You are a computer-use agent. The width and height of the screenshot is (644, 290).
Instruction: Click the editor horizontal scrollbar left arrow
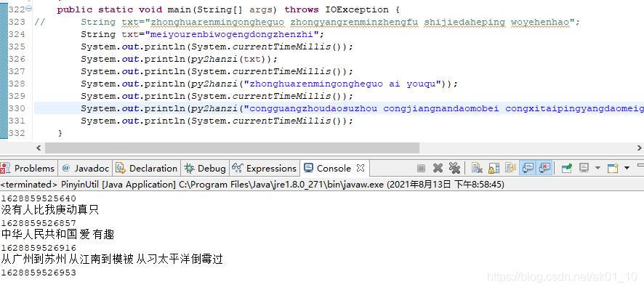(39, 148)
